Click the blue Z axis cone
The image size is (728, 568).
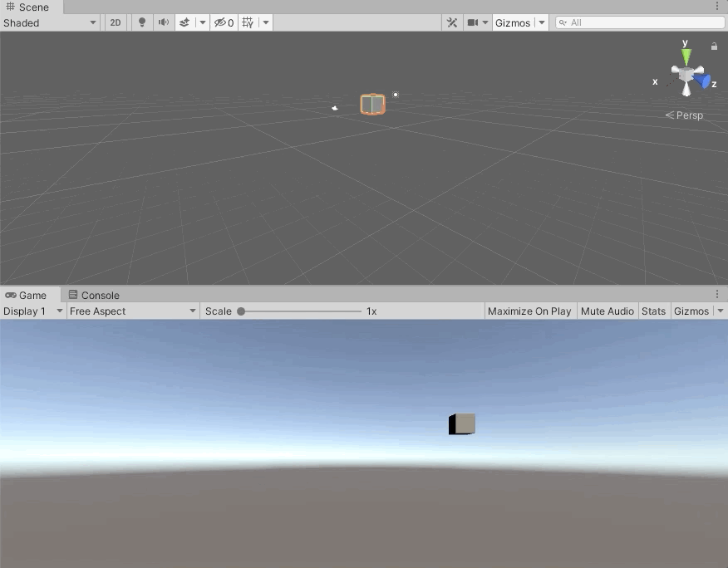(702, 81)
